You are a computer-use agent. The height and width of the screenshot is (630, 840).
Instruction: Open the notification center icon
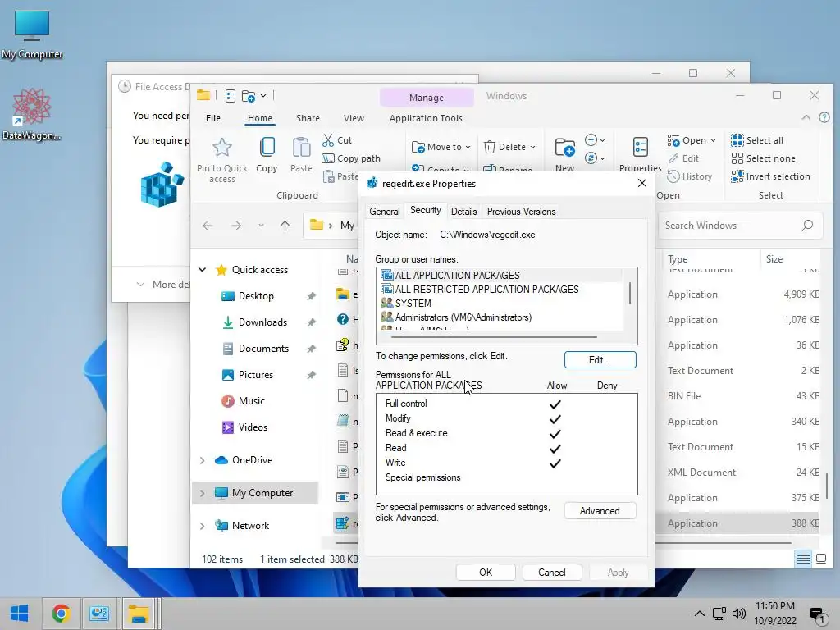point(817,615)
